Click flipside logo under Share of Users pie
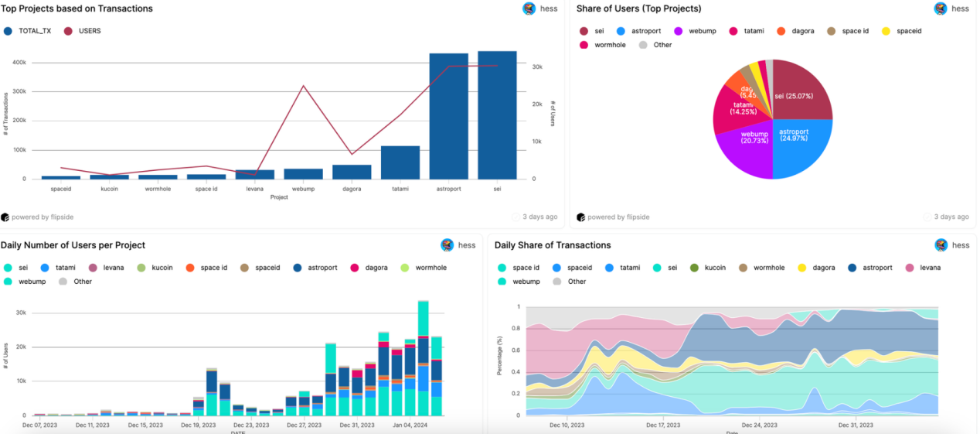The width and height of the screenshot is (980, 434). point(581,217)
